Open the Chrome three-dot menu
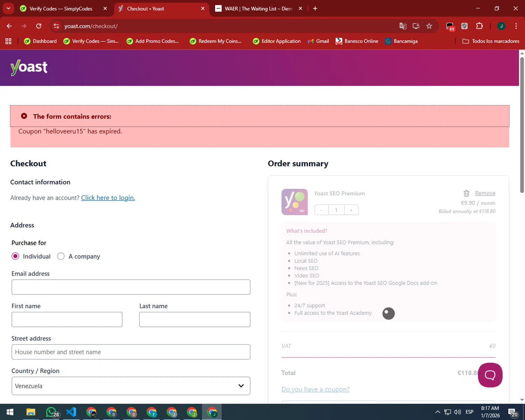Viewport: 525px width, 420px height. (516, 26)
